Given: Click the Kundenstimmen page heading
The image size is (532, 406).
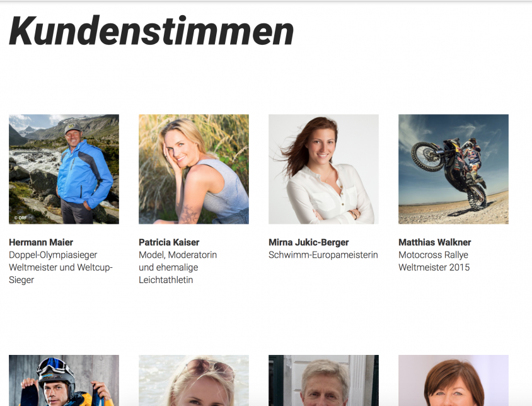Looking at the screenshot, I should pos(151,32).
